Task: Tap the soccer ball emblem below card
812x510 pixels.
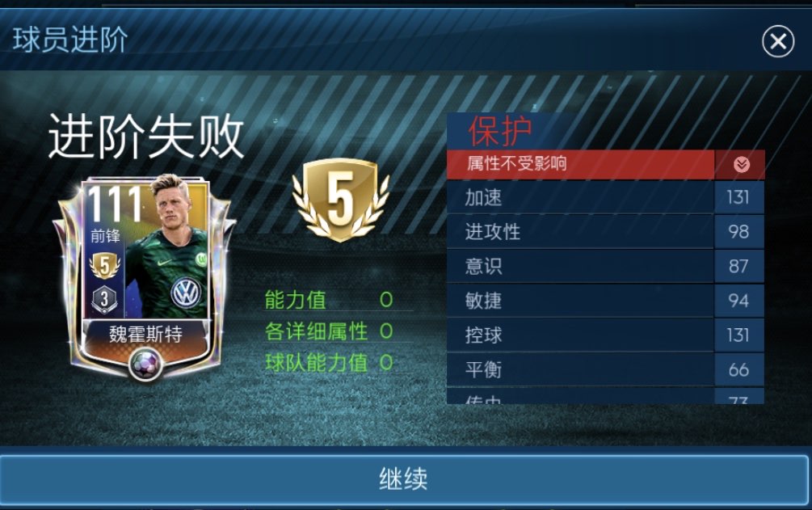Action: [x=145, y=365]
